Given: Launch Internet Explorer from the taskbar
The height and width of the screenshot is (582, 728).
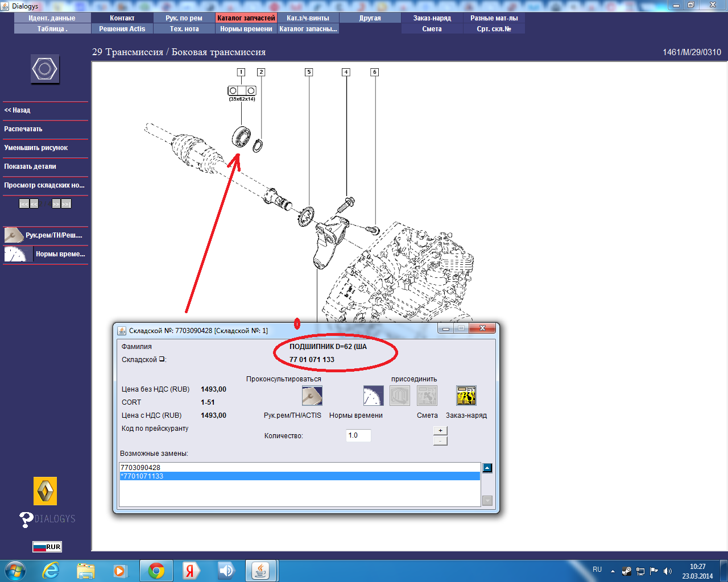Looking at the screenshot, I should point(51,571).
